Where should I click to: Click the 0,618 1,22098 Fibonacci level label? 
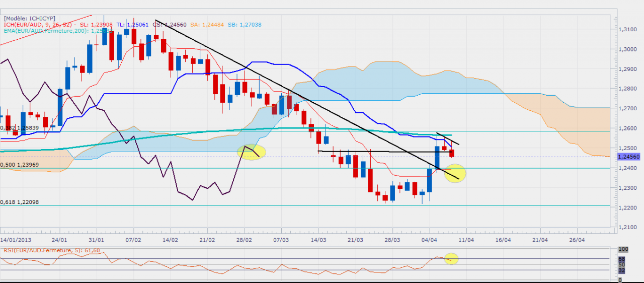[x=19, y=202]
